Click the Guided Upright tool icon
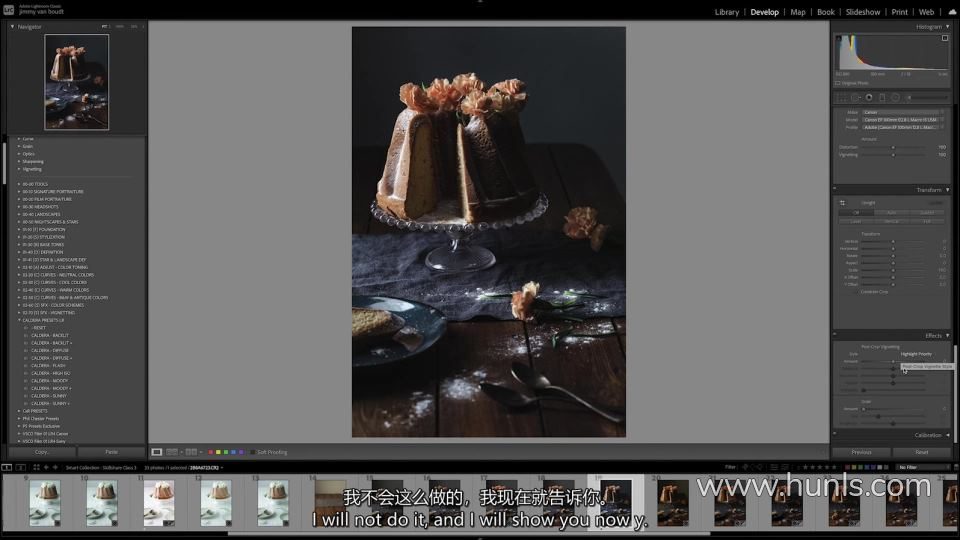The image size is (960, 540). pyautogui.click(x=842, y=203)
